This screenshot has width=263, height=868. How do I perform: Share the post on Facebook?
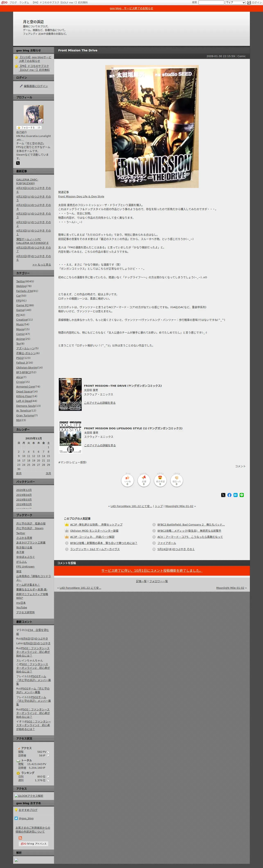pyautogui.click(x=229, y=495)
